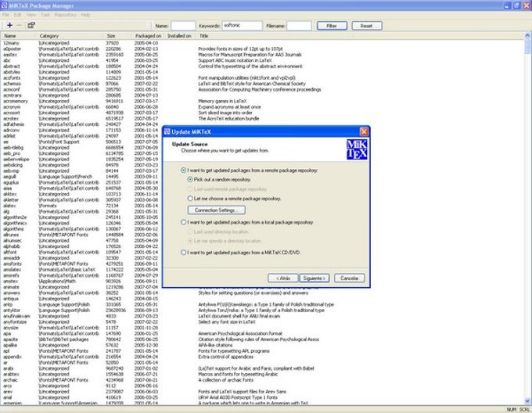
Task: Click the Siguiente next button
Action: [315, 278]
